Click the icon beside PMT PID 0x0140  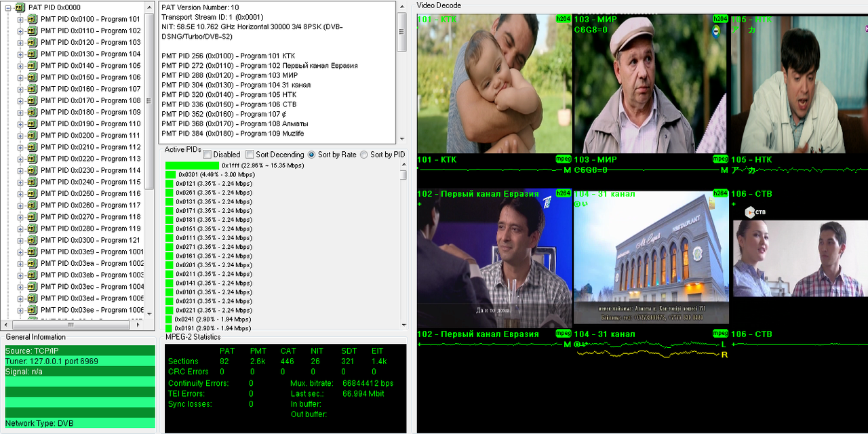point(31,66)
